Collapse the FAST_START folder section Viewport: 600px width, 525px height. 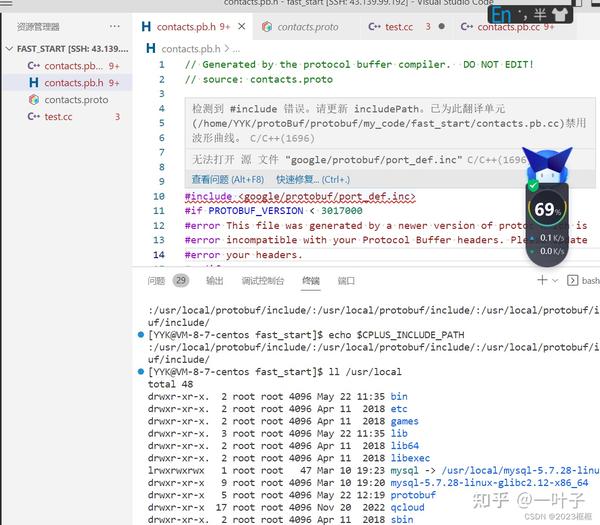point(10,49)
